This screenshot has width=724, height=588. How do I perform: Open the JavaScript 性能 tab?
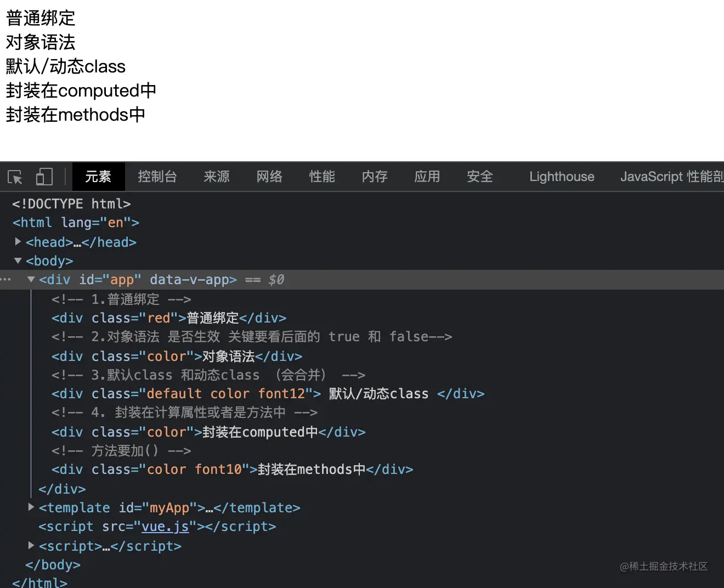click(672, 177)
